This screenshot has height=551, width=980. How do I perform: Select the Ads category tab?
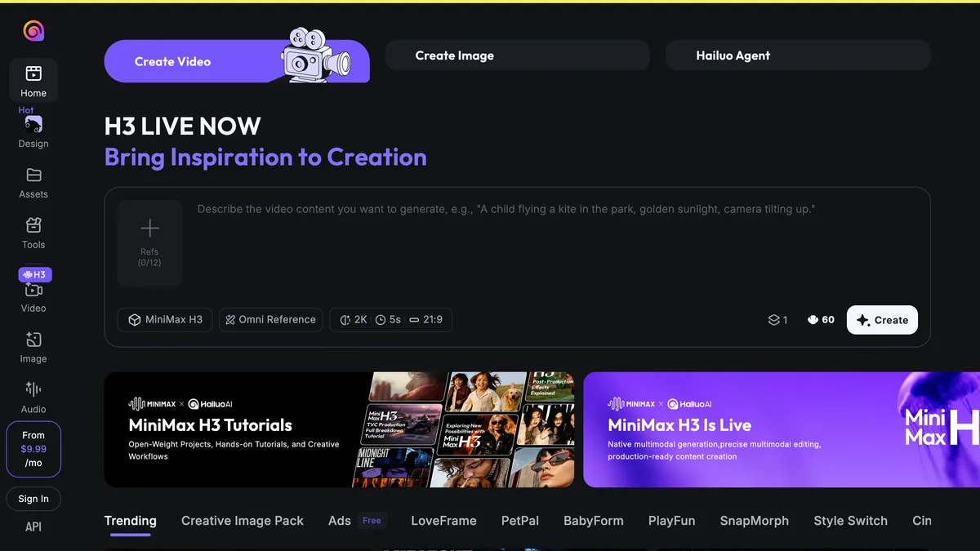click(x=340, y=521)
